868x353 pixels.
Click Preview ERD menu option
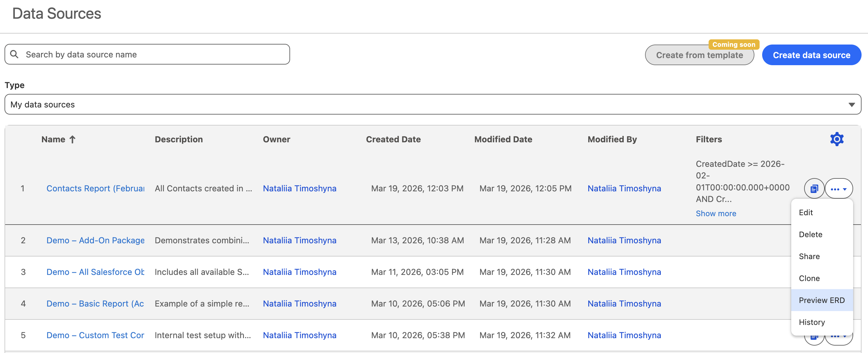(x=822, y=300)
